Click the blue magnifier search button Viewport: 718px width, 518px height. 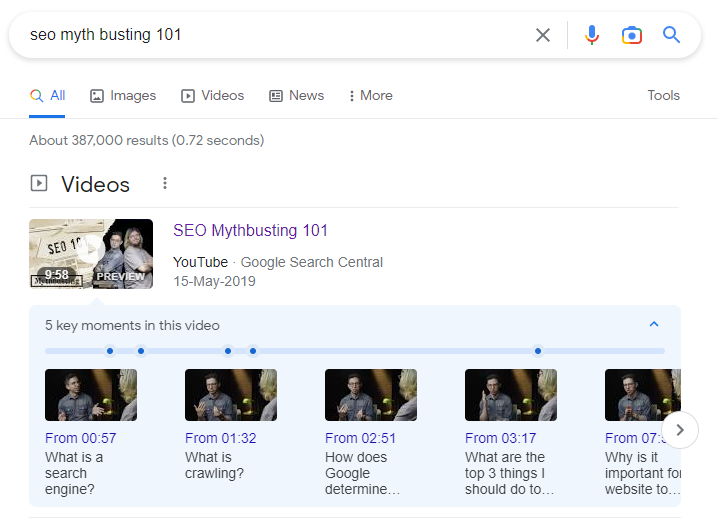click(x=671, y=35)
